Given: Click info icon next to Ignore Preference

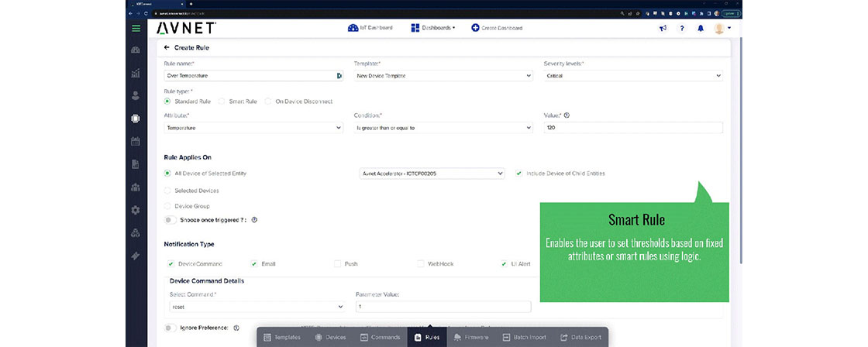Looking at the screenshot, I should tap(236, 328).
